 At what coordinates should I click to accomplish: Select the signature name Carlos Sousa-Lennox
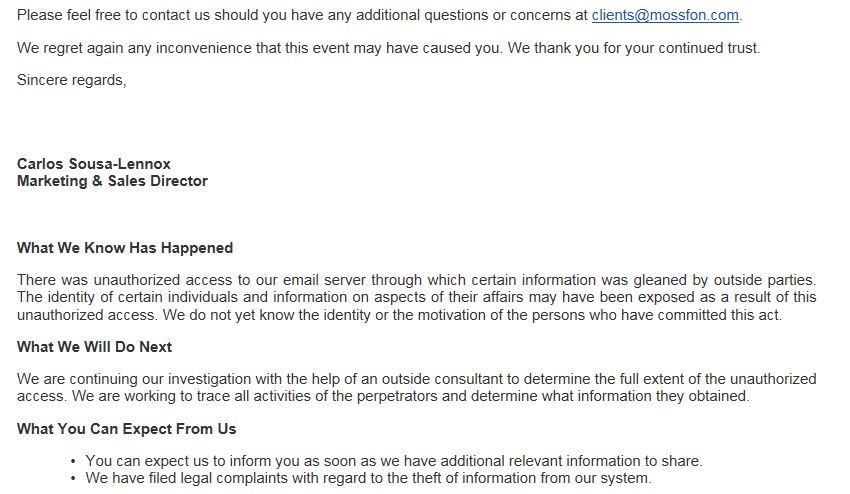pyautogui.click(x=94, y=164)
